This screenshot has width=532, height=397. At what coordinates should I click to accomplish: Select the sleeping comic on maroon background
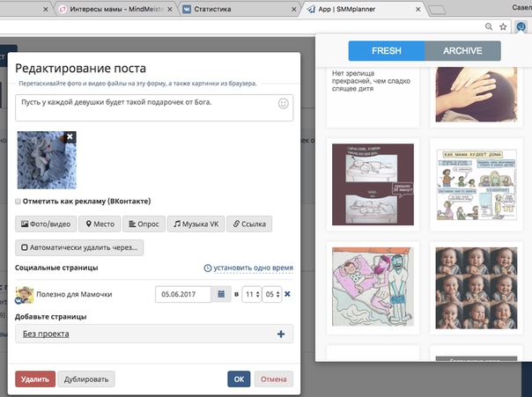tap(373, 185)
